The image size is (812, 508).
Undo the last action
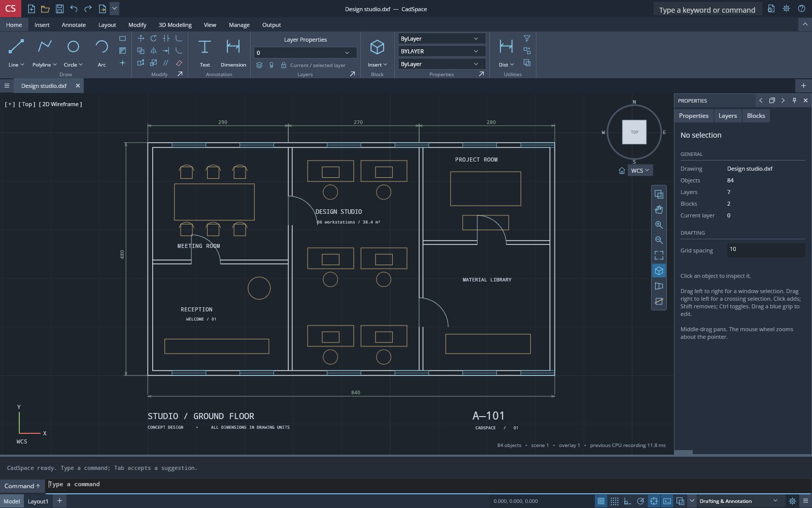(x=74, y=9)
